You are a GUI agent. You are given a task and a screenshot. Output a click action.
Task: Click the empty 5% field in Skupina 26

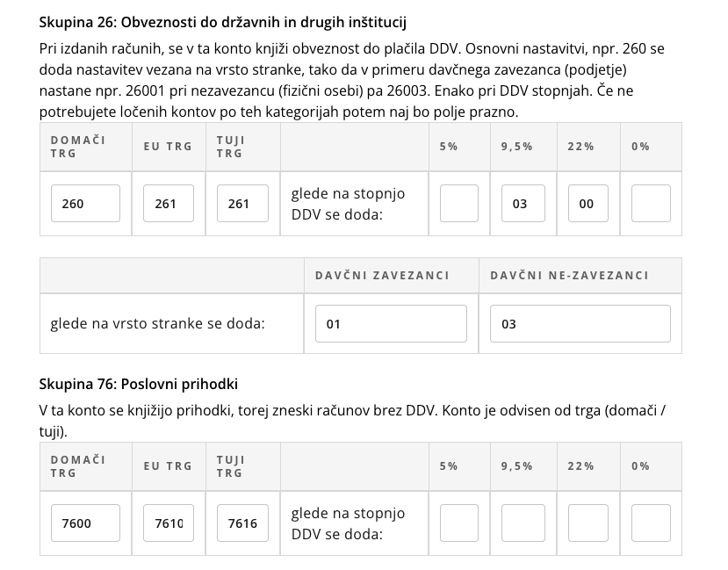pyautogui.click(x=459, y=204)
